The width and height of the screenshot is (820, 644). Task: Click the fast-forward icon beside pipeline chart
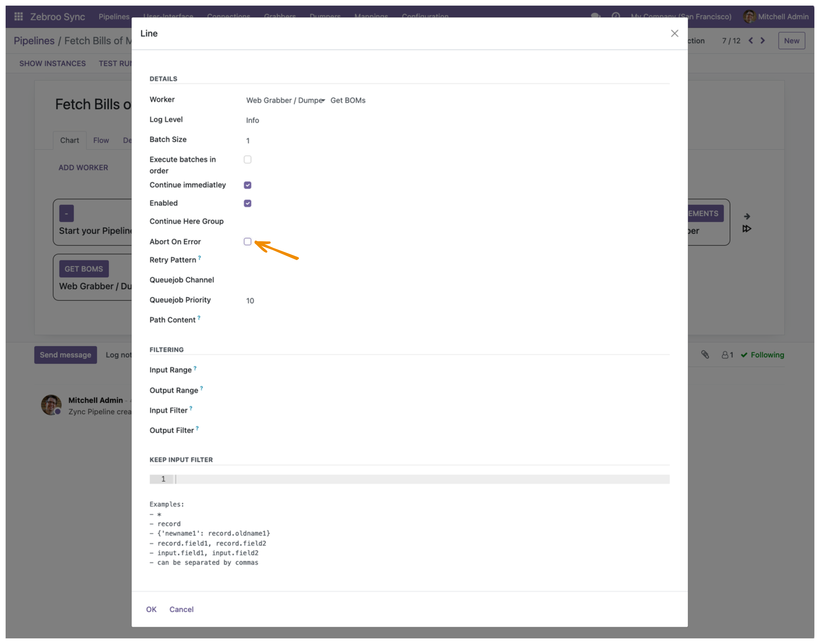(x=747, y=229)
